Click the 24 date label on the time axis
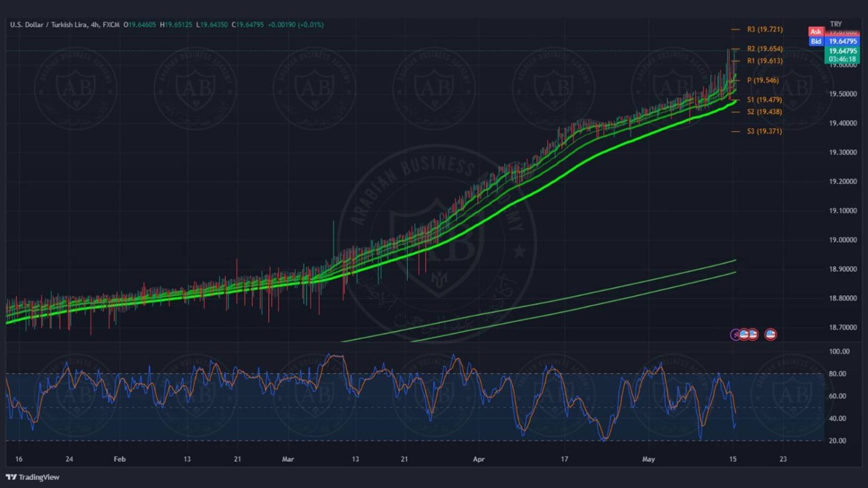 pos(69,459)
